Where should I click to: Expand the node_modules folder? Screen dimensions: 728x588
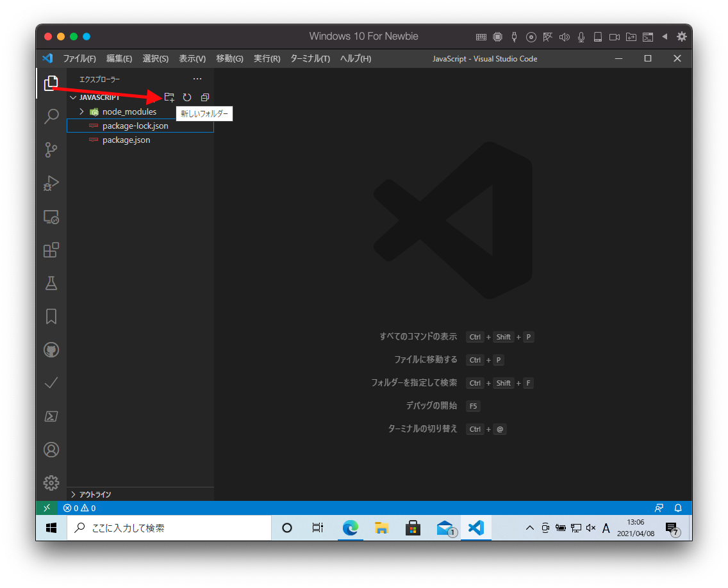tap(82, 111)
